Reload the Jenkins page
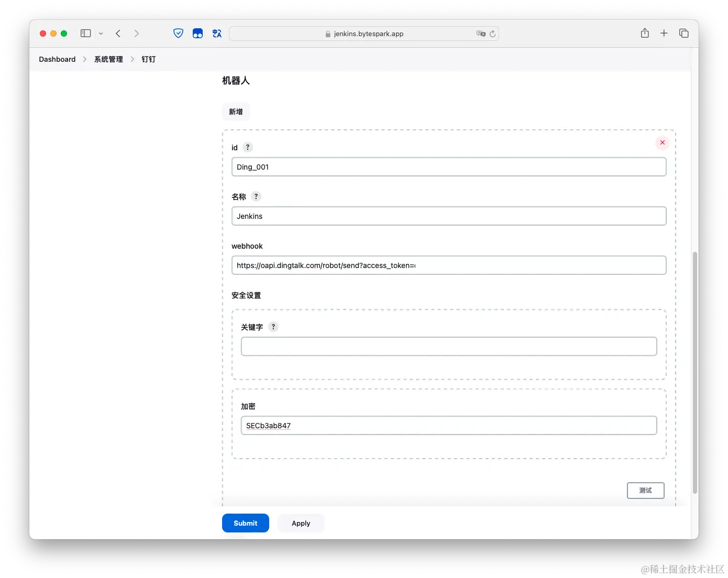This screenshot has width=728, height=578. point(492,34)
